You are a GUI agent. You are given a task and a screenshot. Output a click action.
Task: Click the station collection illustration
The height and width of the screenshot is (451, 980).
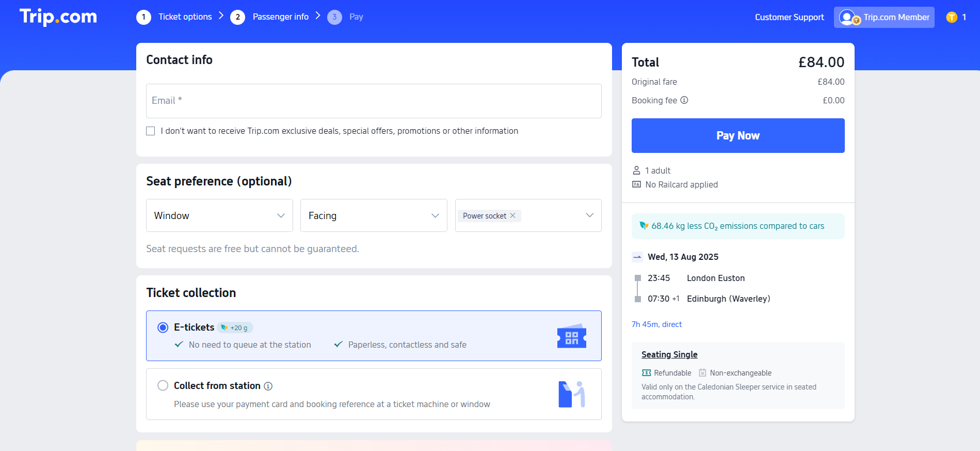(x=572, y=395)
